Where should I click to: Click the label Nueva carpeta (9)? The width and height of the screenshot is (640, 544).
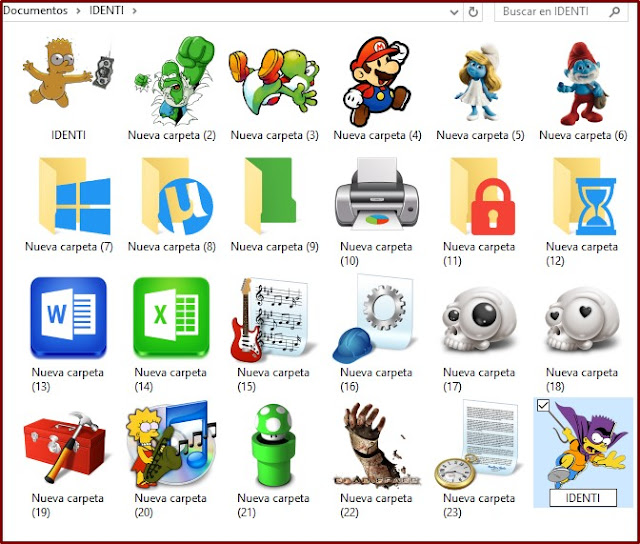(275, 246)
